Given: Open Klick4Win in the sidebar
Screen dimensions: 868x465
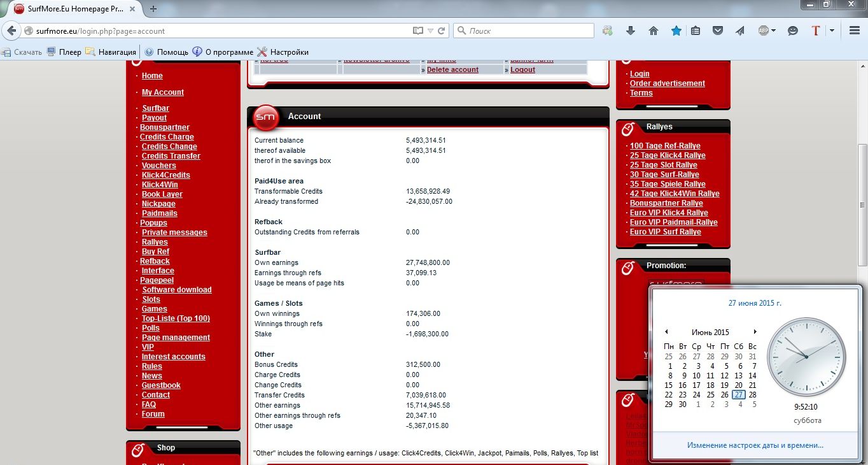Looking at the screenshot, I should point(160,185).
